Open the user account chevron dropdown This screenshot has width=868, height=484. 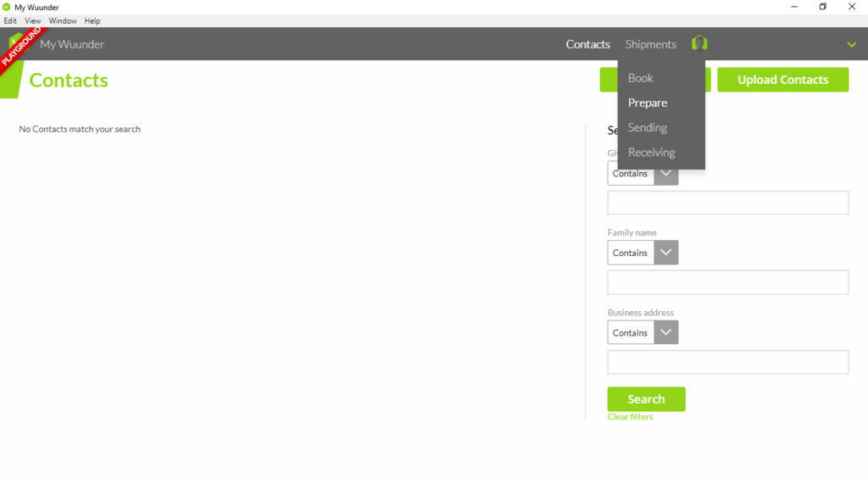pos(851,44)
